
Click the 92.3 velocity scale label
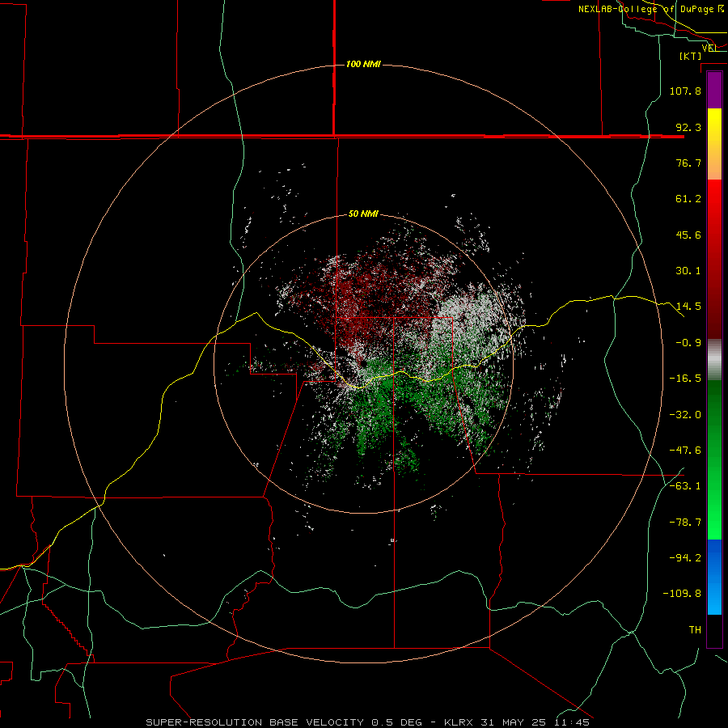click(x=688, y=127)
